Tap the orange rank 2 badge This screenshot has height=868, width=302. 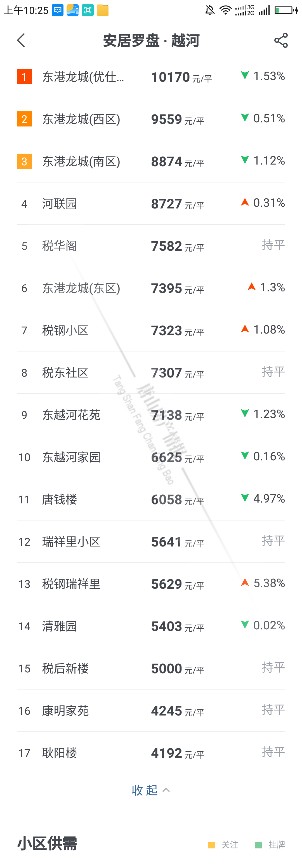(x=24, y=119)
